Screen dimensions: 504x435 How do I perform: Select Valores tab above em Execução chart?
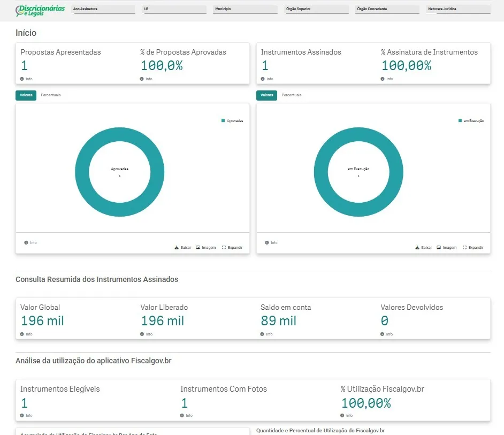pos(267,95)
